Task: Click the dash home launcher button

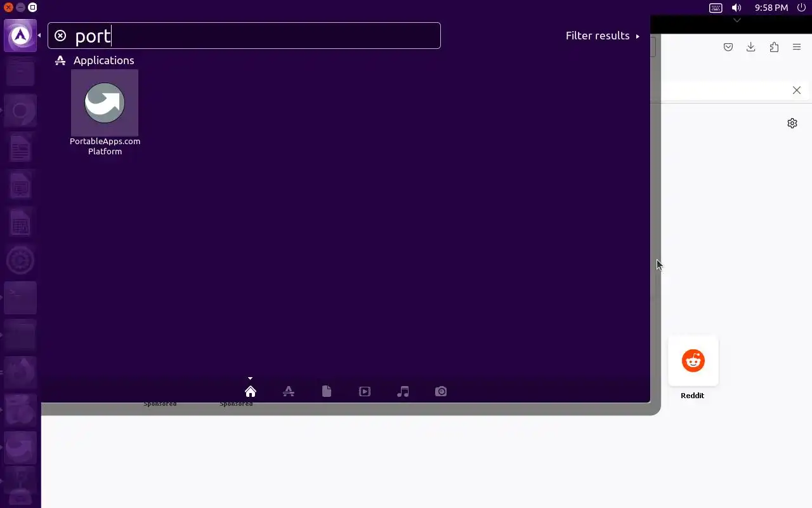Action: tap(20, 36)
